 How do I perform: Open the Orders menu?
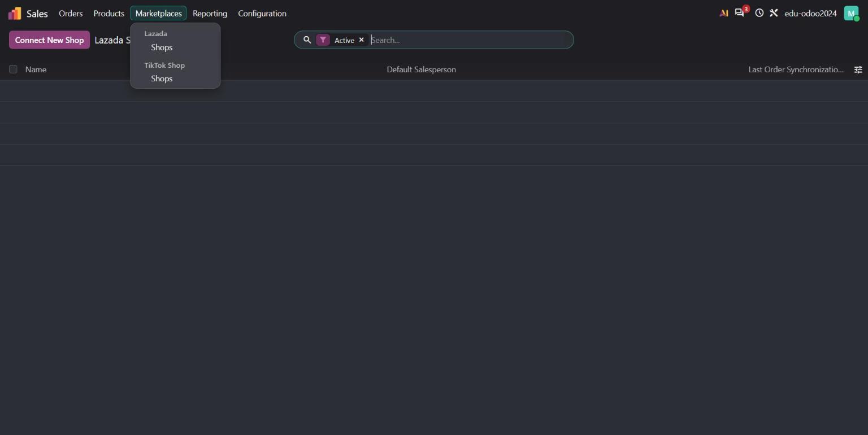click(71, 14)
